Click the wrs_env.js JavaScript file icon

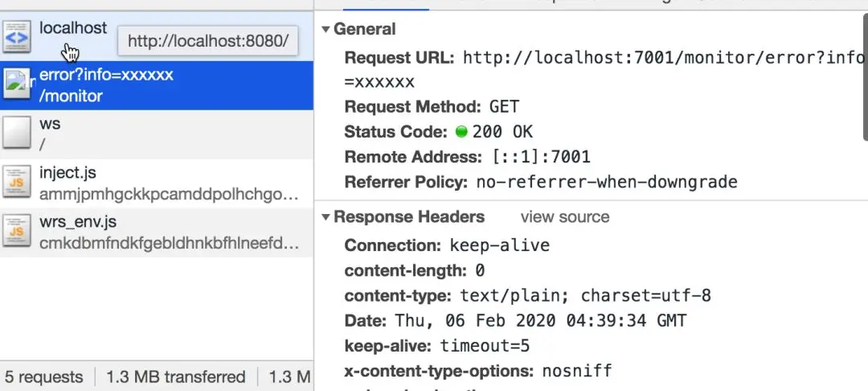(x=17, y=231)
